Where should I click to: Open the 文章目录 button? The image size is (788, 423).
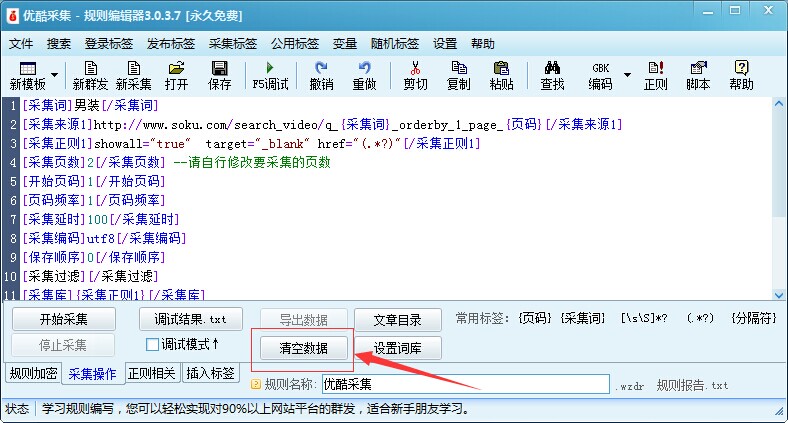point(398,320)
